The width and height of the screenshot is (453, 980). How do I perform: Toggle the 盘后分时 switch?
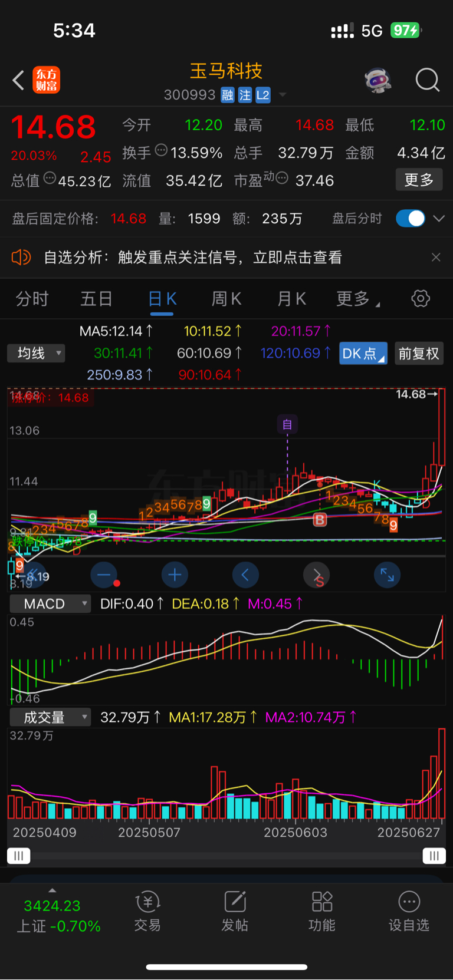[x=411, y=218]
